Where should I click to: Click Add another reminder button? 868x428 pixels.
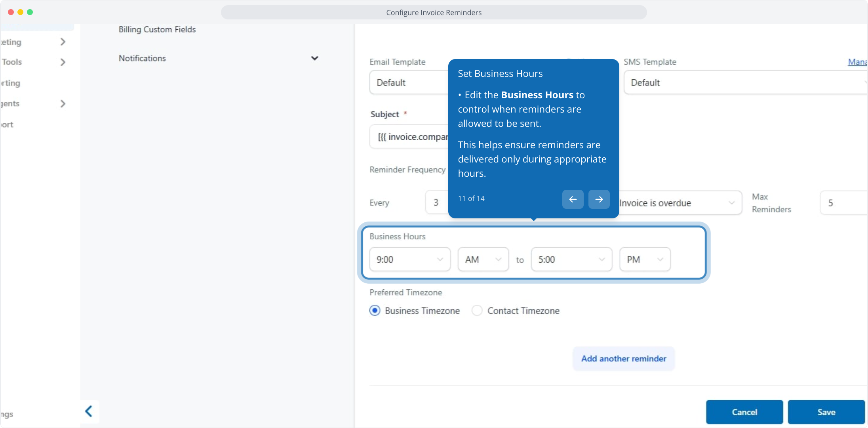[x=623, y=359]
